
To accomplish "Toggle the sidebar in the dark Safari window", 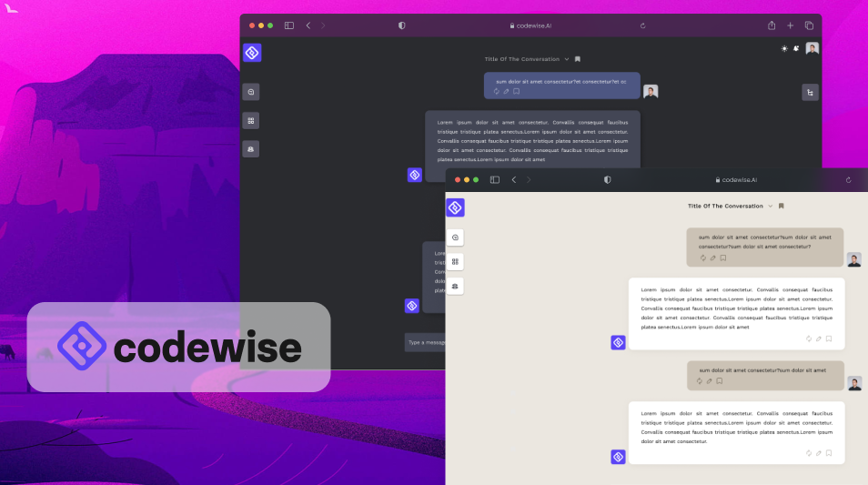I will (289, 25).
